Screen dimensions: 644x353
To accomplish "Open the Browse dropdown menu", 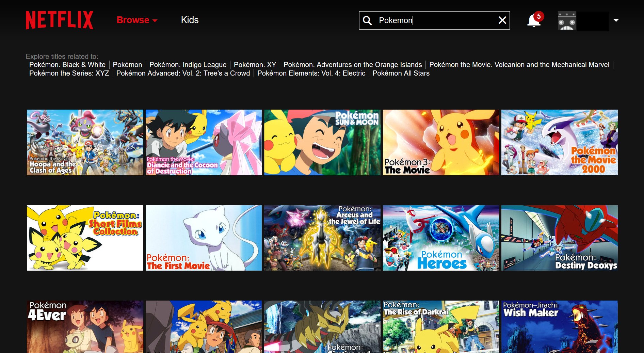I will tap(137, 20).
